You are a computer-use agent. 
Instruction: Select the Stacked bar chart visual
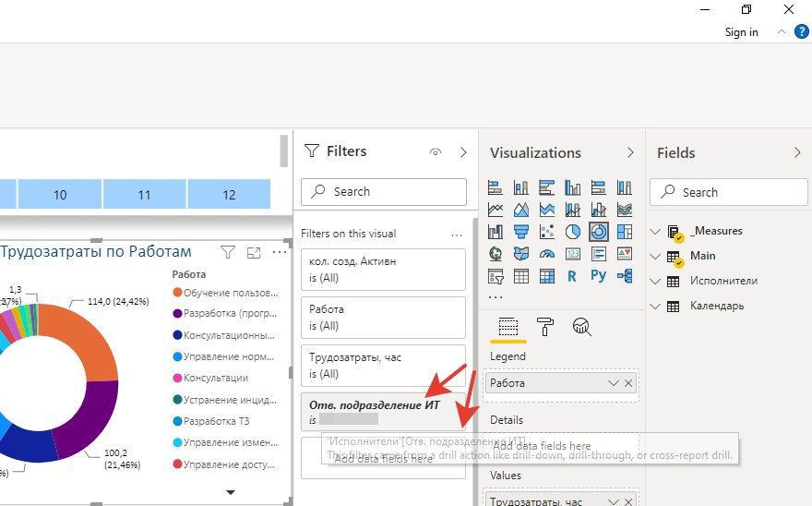(496, 187)
